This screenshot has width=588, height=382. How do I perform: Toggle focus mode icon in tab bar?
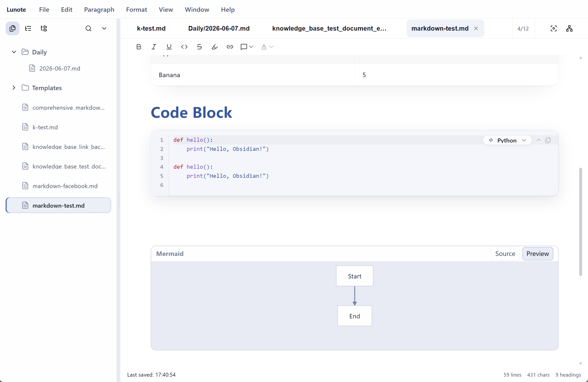[x=554, y=28]
